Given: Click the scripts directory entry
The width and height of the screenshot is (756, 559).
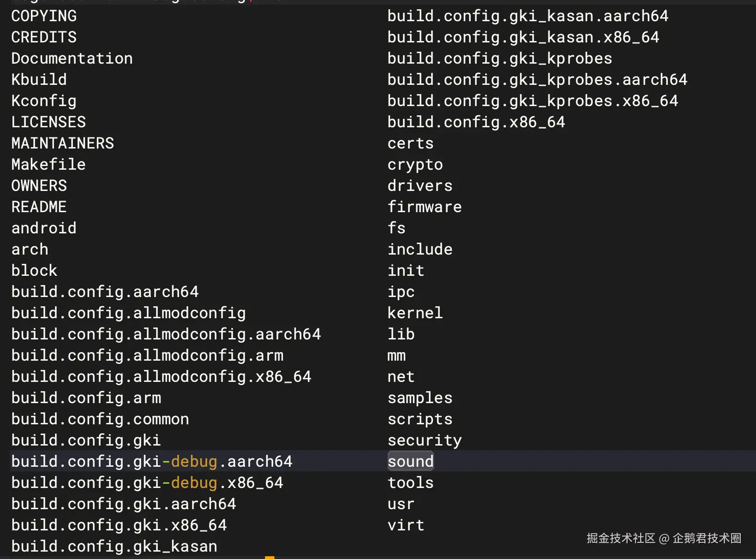Looking at the screenshot, I should point(420,419).
